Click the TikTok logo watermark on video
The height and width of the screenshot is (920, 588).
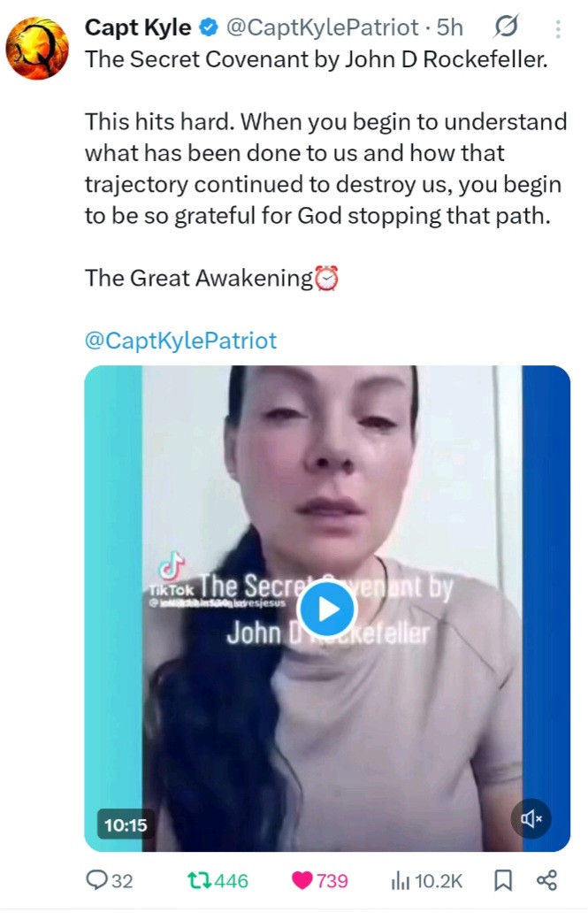pyautogui.click(x=172, y=574)
